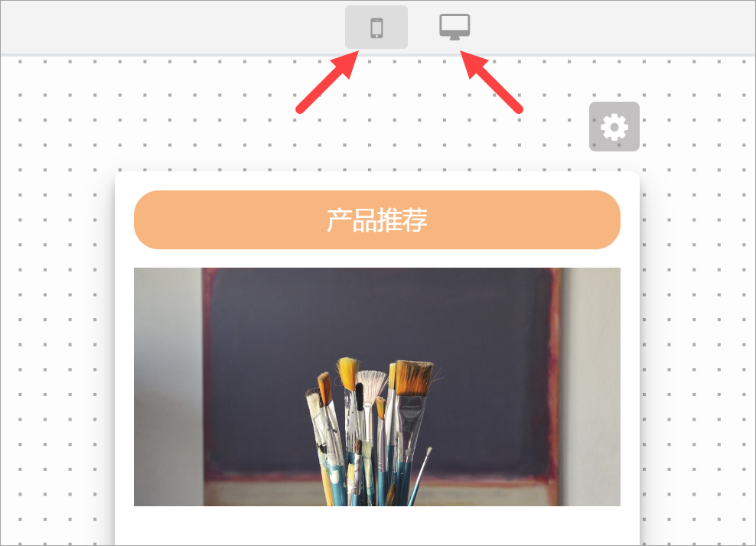
Task: Select the 产品推荐 title text
Action: click(x=377, y=219)
